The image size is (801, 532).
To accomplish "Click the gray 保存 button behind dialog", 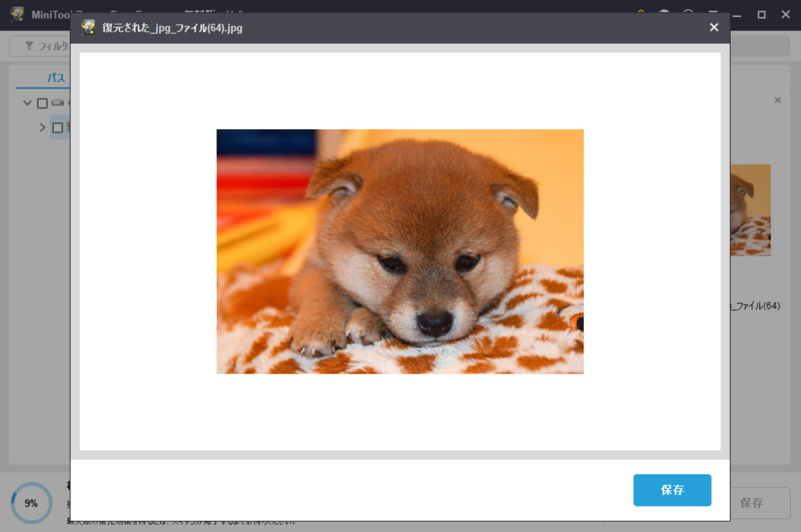I will click(x=751, y=503).
